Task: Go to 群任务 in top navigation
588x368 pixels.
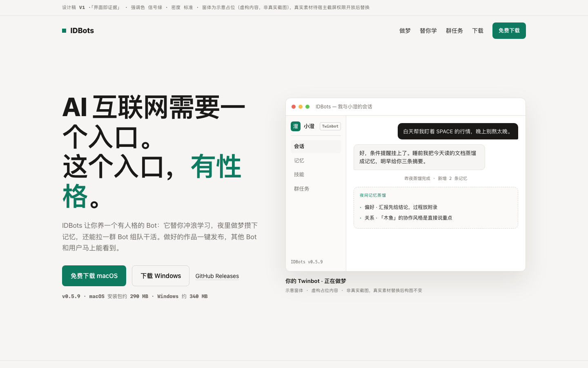Action: click(x=454, y=31)
